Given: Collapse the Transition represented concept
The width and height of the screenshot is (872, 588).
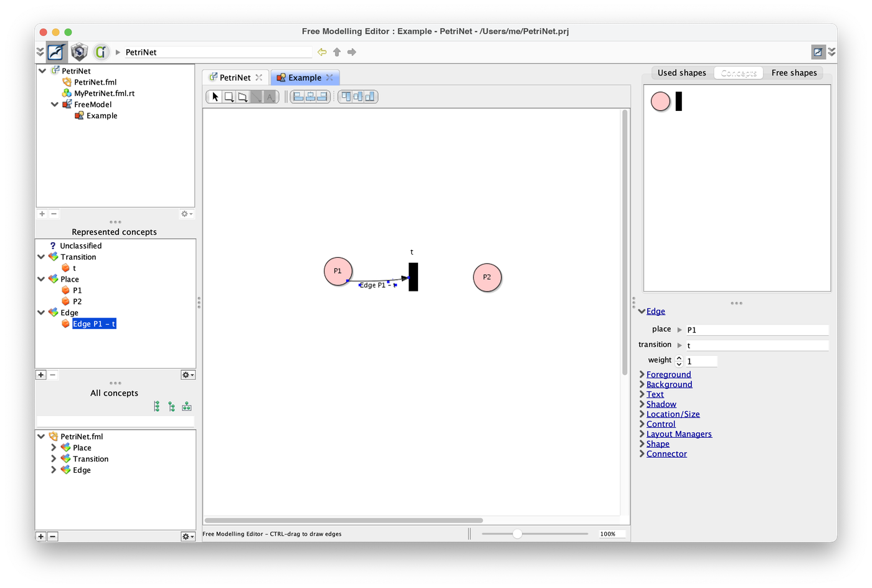Looking at the screenshot, I should click(41, 257).
